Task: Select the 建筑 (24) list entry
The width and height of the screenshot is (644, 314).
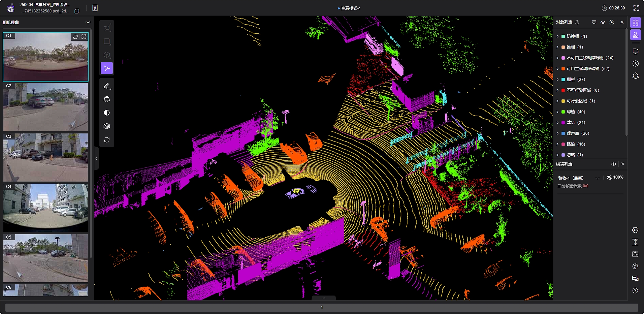Action: 576,123
